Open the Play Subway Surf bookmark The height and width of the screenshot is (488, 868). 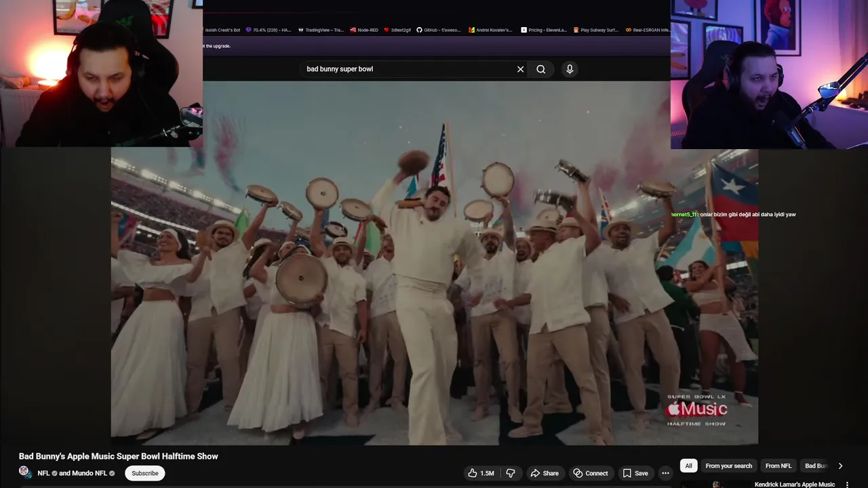tap(596, 30)
